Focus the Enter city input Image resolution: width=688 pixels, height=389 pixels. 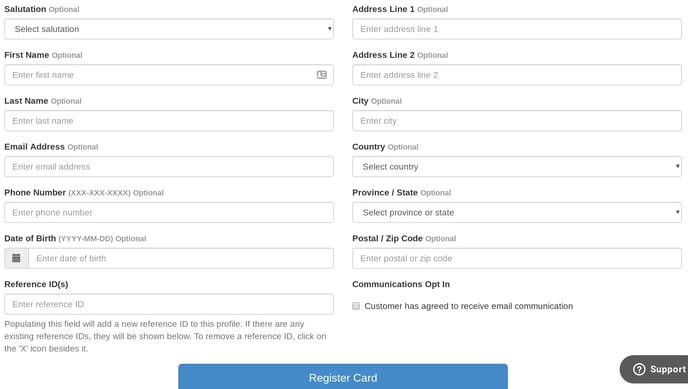click(x=517, y=121)
